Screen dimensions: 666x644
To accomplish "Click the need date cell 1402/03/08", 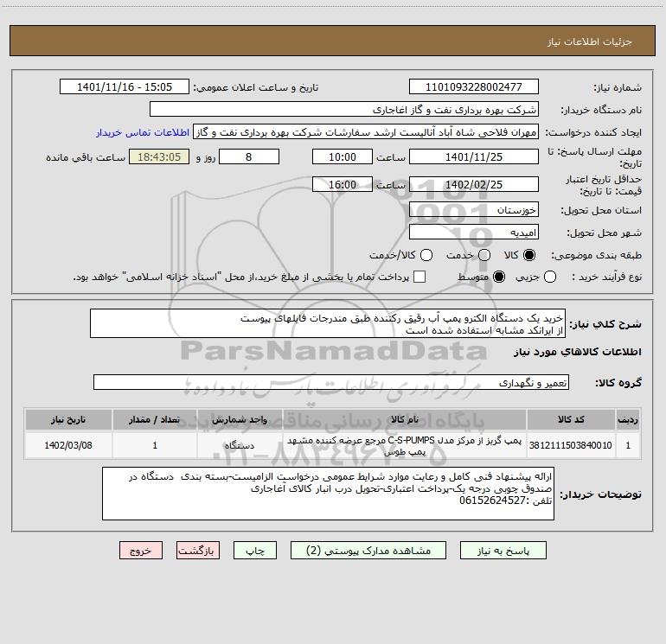I will (x=68, y=445).
